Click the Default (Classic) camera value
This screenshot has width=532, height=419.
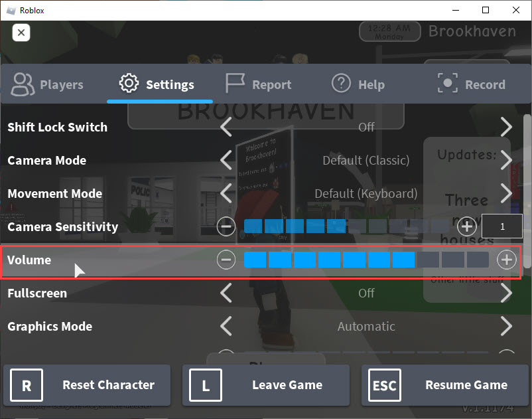[x=366, y=160]
